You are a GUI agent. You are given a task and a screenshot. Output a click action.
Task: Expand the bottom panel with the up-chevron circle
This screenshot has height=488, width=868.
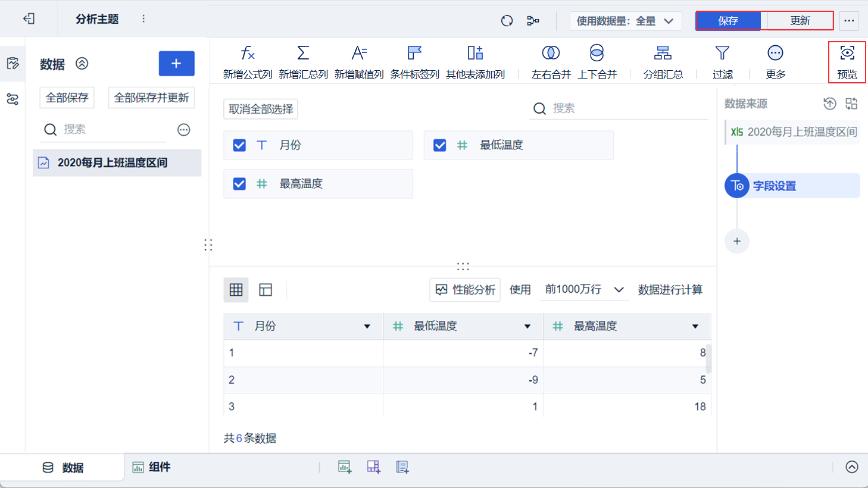coord(852,467)
